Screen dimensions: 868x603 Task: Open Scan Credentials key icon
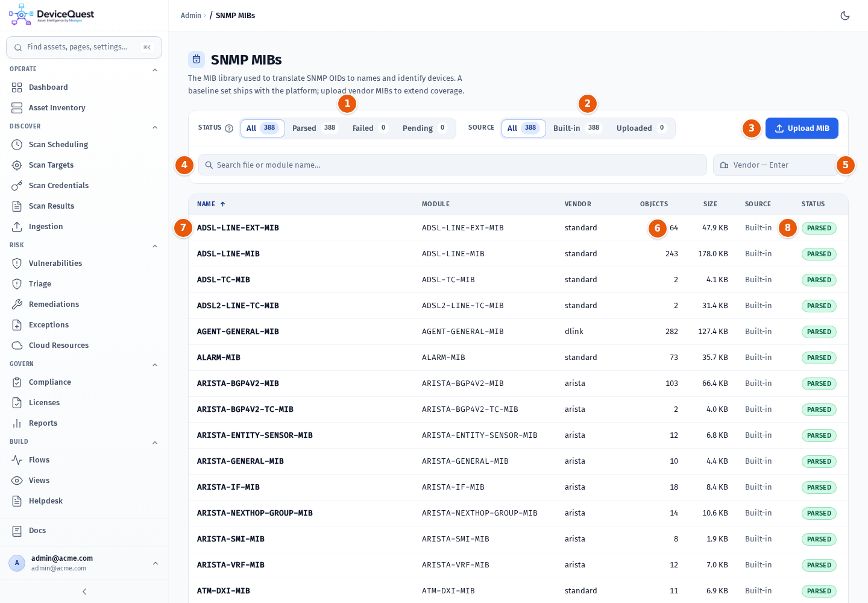[x=17, y=186]
